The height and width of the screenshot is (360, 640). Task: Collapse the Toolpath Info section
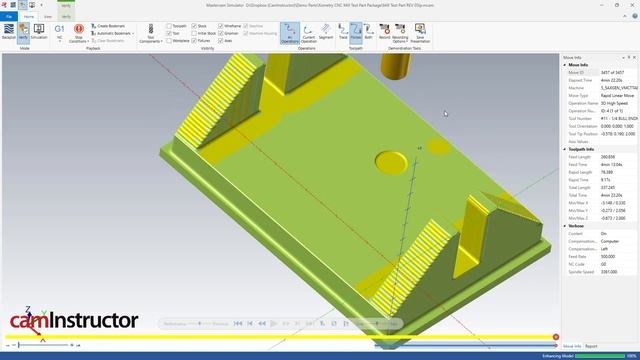565,149
